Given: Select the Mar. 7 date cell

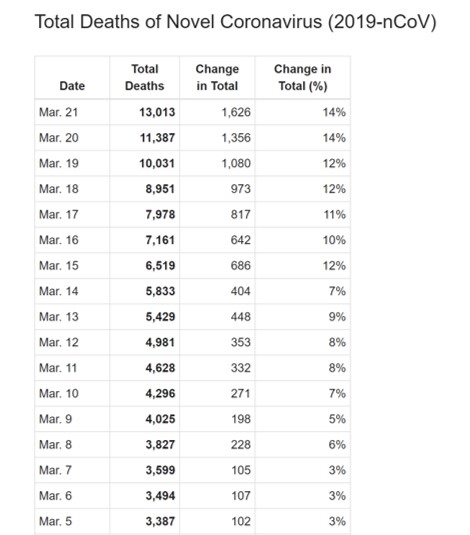Looking at the screenshot, I should click(55, 471).
